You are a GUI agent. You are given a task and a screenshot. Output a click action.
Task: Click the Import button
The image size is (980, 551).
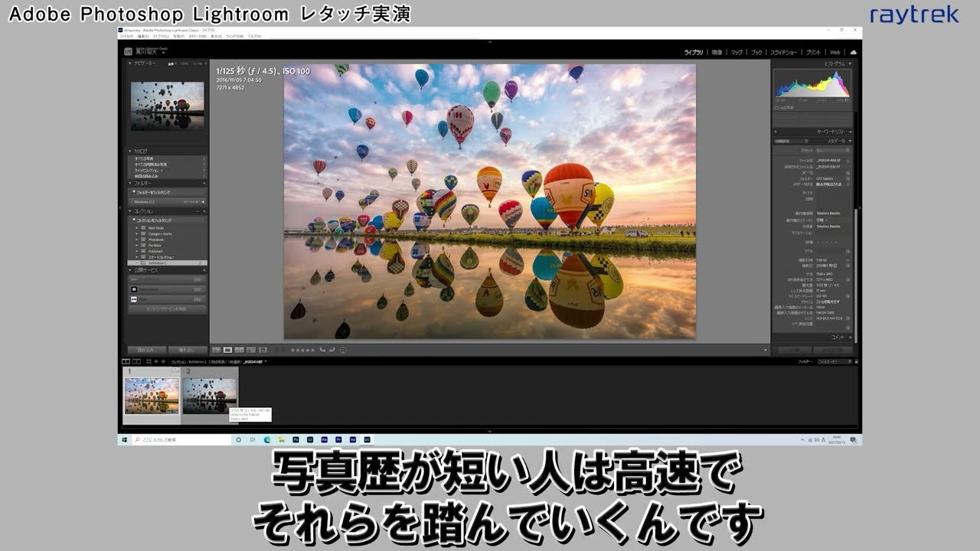(146, 350)
